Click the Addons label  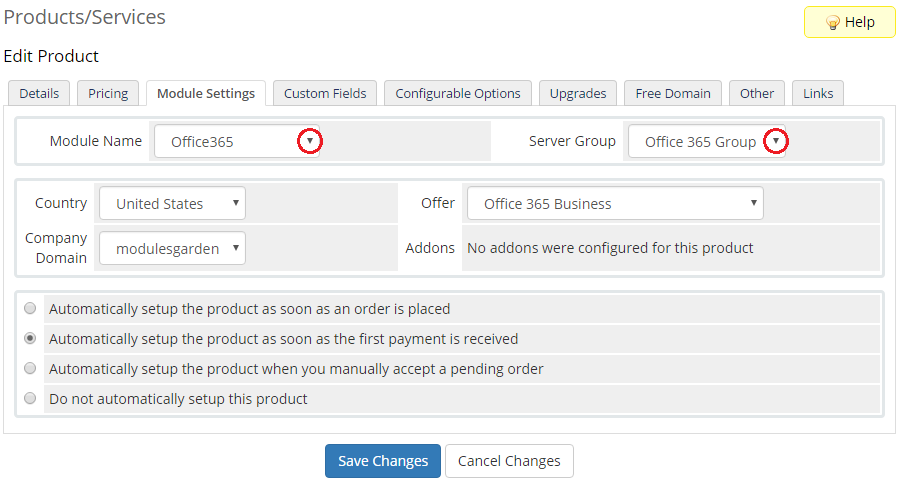[x=430, y=248]
